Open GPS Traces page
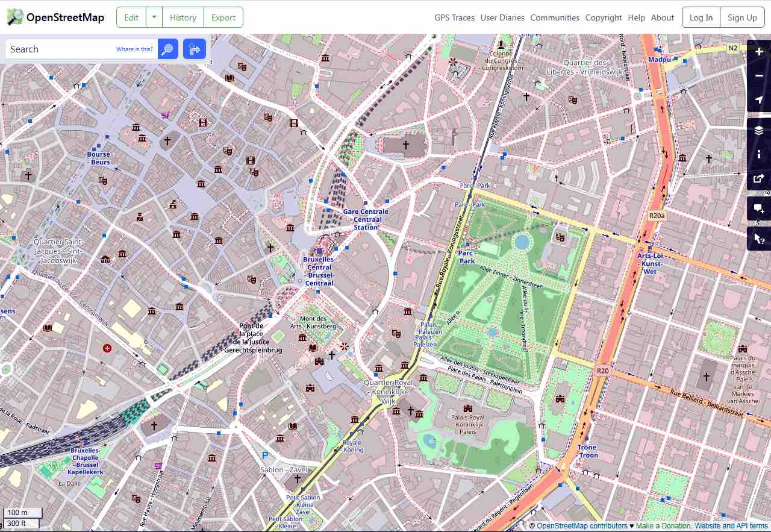 (x=454, y=17)
